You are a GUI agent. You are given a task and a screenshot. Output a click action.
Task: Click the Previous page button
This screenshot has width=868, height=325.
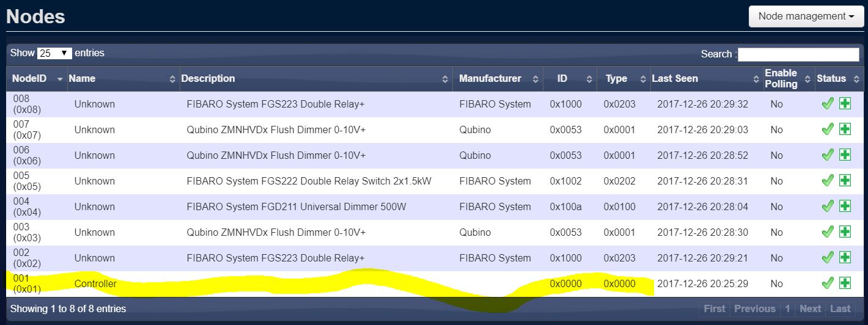coord(754,309)
